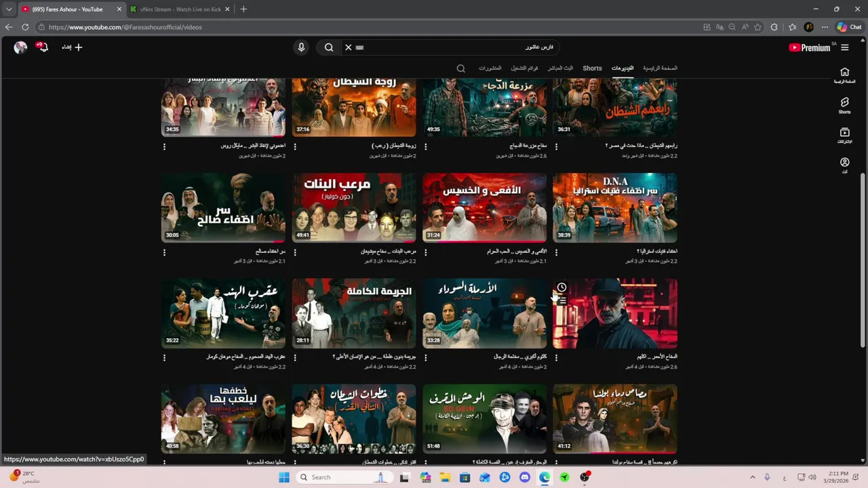The width and height of the screenshot is (868, 488).
Task: Open browser Settings and more (three dots)
Action: point(825,27)
